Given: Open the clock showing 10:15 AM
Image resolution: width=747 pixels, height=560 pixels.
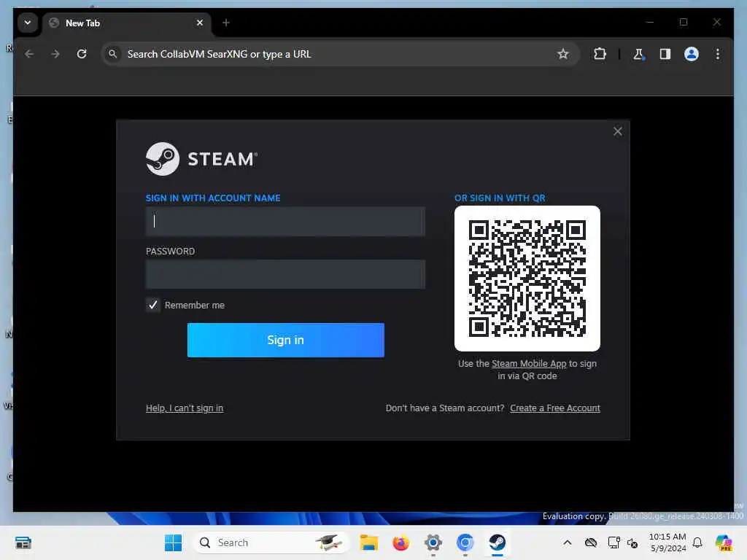Looking at the screenshot, I should click(x=667, y=542).
